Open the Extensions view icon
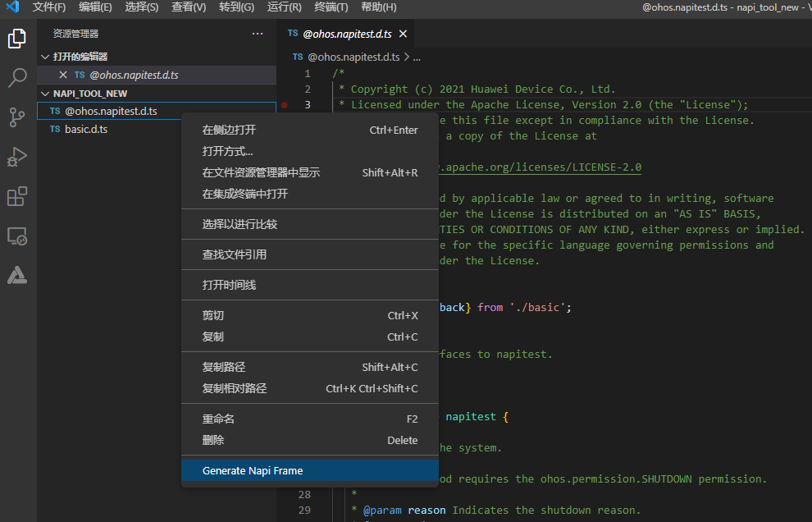812x522 pixels. click(x=17, y=197)
